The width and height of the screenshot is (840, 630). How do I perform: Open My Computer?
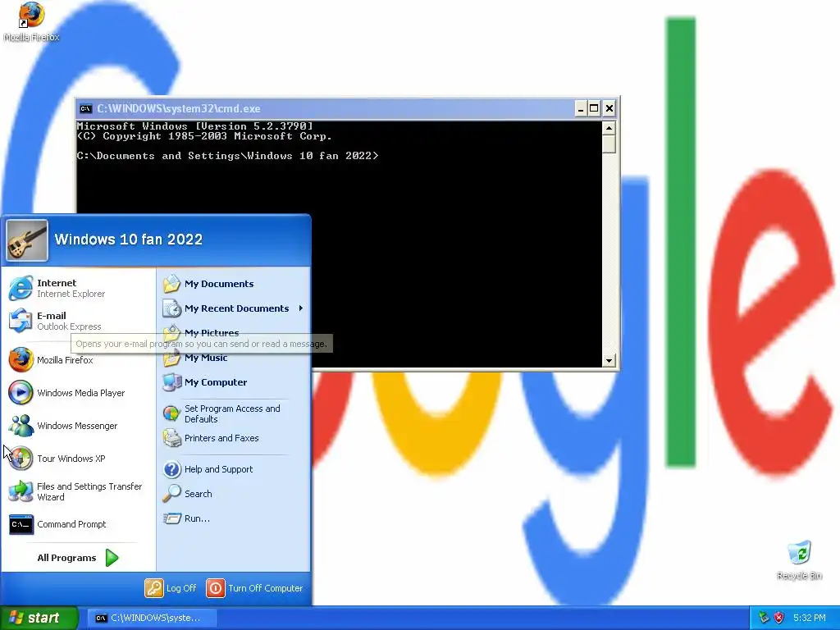point(234,382)
